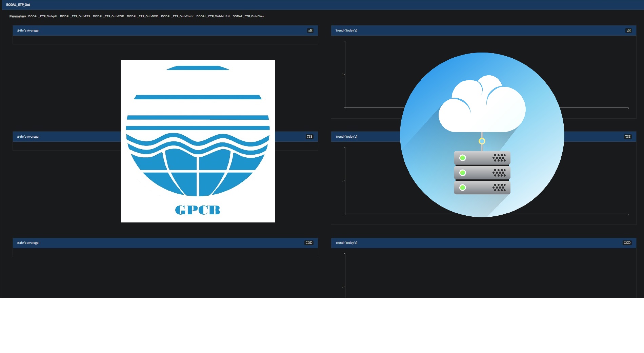The image size is (644, 353).
Task: Open the BODAL_ETP_Out-COD parameter link
Action: tap(108, 16)
